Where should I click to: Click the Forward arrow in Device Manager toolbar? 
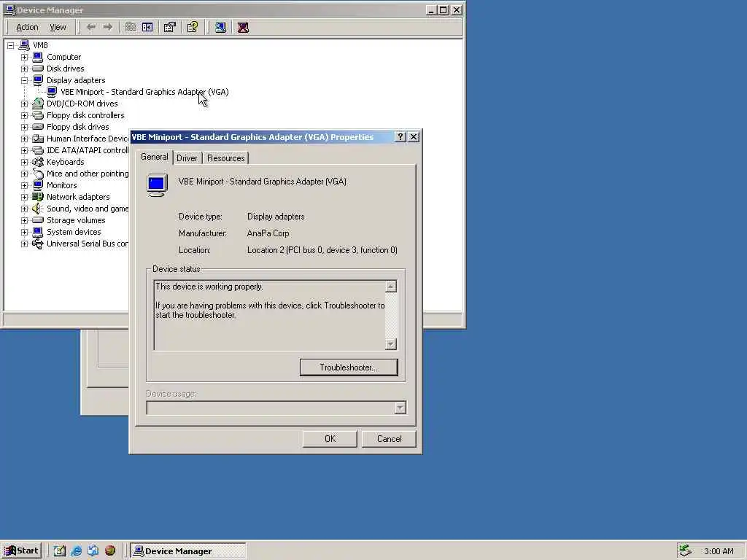(108, 27)
